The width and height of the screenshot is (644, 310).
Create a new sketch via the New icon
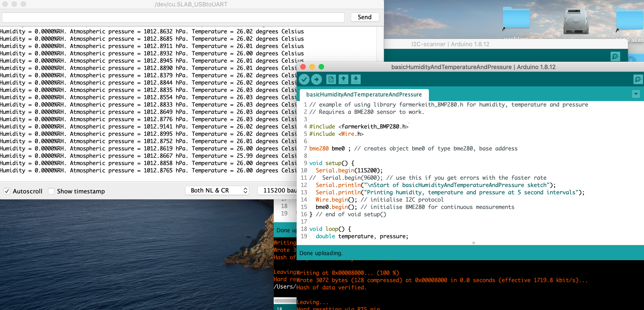click(331, 79)
